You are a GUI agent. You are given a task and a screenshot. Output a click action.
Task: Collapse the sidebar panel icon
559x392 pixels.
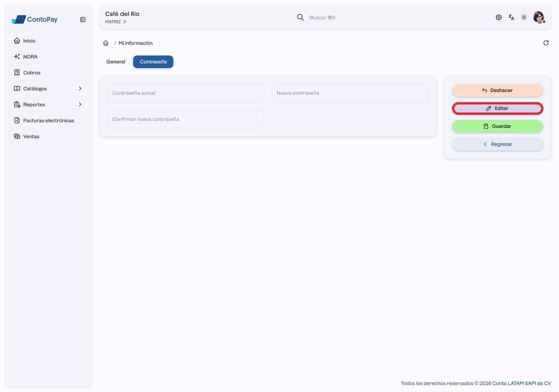[83, 20]
